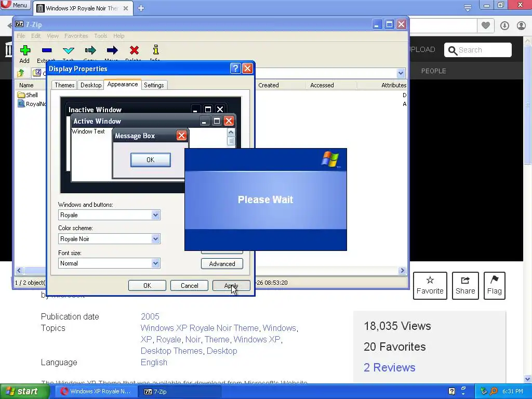Open the 7-Zip Favorites menu
This screenshot has height=399, width=532.
76,36
